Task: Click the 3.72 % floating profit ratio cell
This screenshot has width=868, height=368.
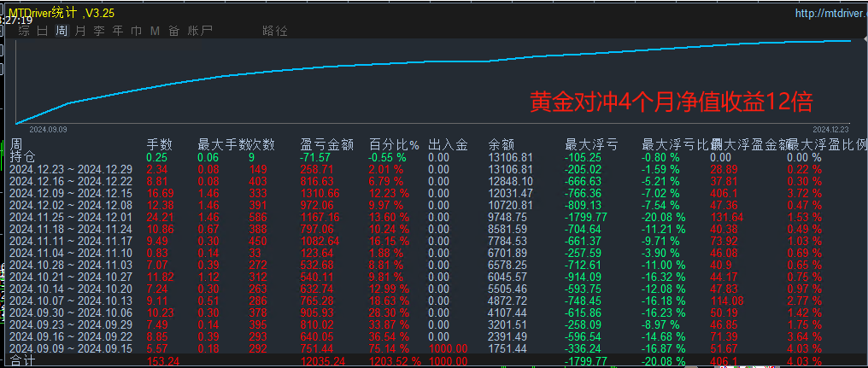Action: (x=804, y=193)
